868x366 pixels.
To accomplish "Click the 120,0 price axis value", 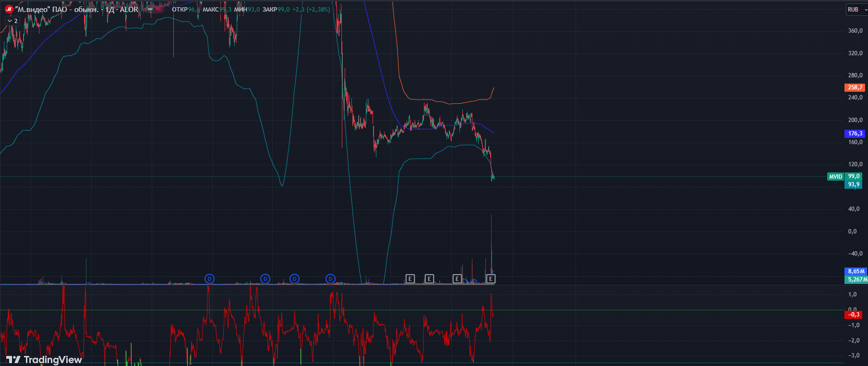I will pyautogui.click(x=855, y=164).
